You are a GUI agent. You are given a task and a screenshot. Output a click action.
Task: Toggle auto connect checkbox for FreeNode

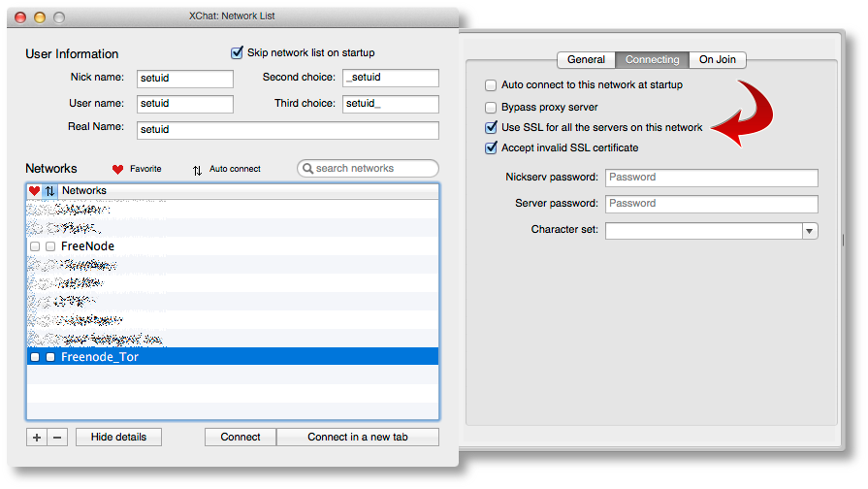tap(50, 246)
